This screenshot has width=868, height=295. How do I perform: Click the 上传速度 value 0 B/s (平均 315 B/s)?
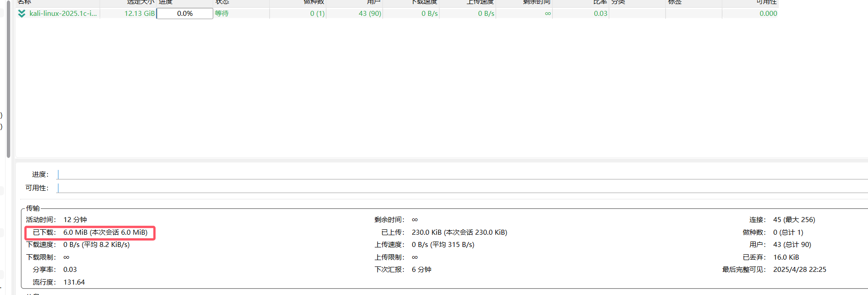tap(443, 245)
